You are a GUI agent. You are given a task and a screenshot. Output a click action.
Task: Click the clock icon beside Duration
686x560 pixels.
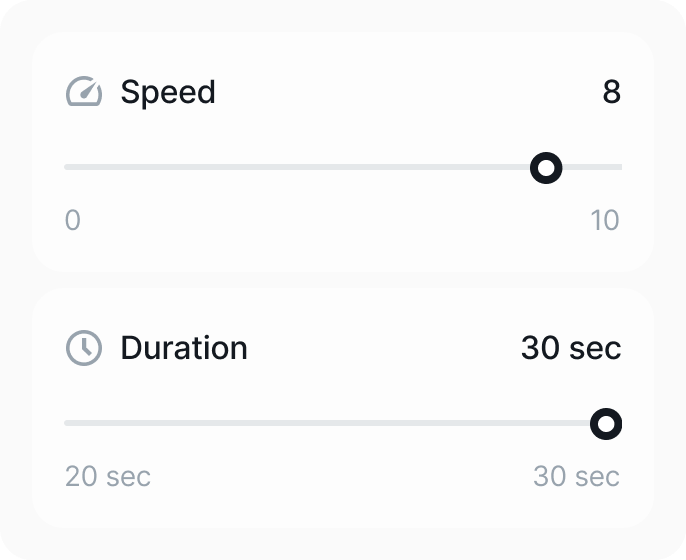(x=84, y=348)
